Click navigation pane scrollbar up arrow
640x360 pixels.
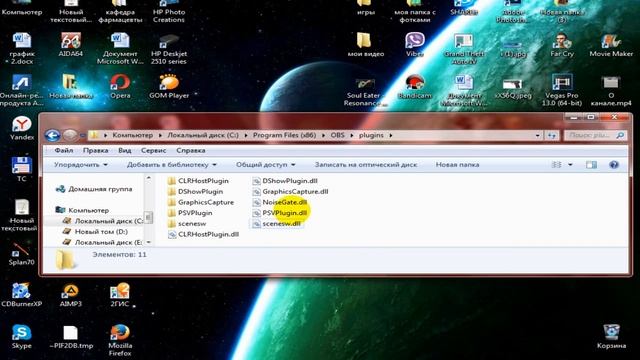(x=149, y=178)
